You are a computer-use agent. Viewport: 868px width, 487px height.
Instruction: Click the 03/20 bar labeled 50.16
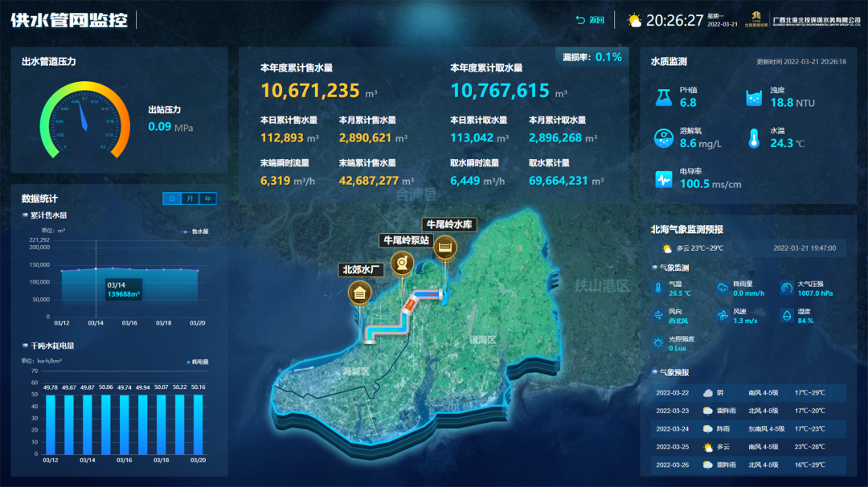pyautogui.click(x=199, y=424)
